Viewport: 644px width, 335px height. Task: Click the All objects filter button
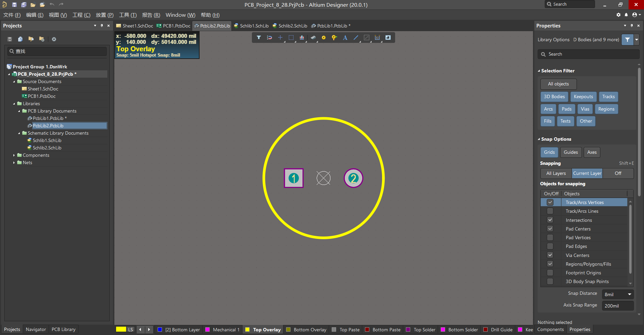(558, 84)
